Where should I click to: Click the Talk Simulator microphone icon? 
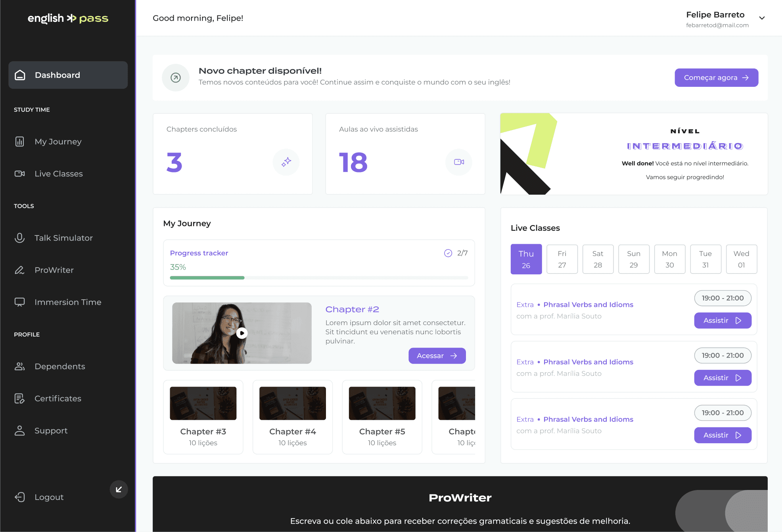[19, 238]
